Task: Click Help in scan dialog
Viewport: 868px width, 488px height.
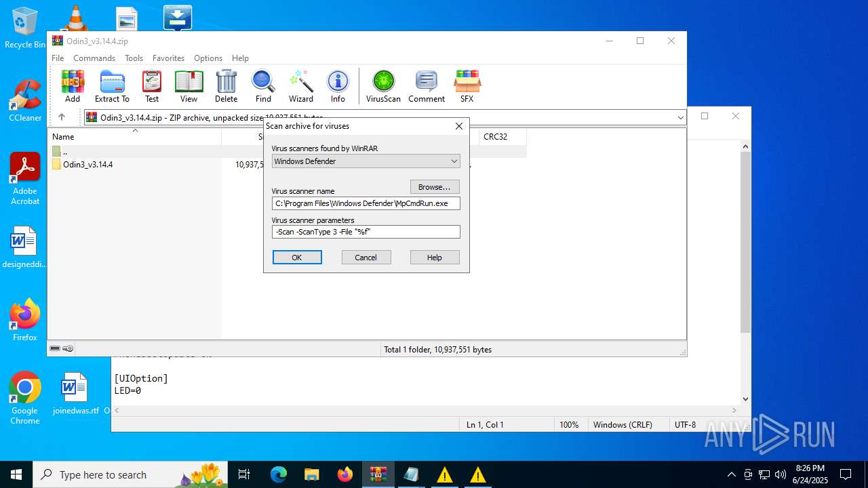Action: tap(435, 258)
